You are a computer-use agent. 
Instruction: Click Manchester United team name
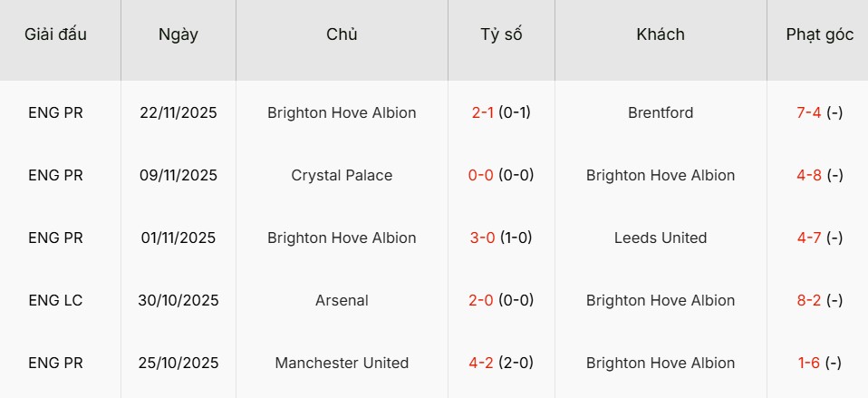342,364
